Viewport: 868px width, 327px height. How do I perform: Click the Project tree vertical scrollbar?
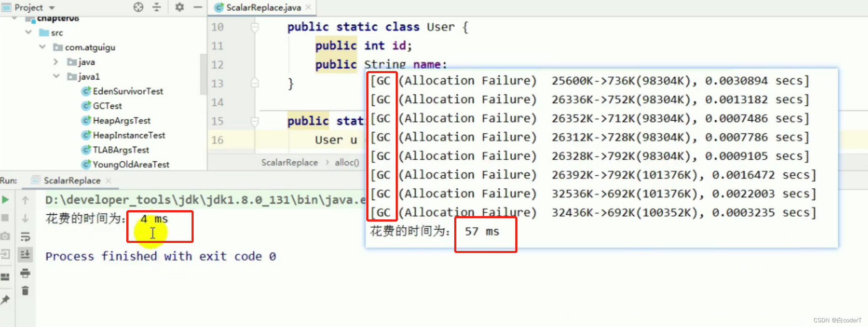tap(203, 74)
